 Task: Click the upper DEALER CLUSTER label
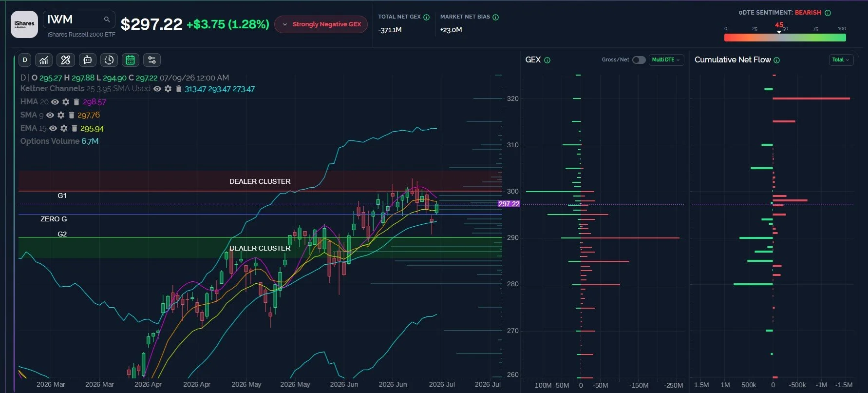260,181
